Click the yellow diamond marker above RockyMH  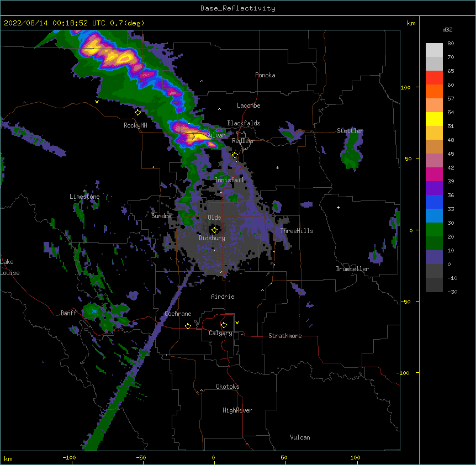pos(137,113)
